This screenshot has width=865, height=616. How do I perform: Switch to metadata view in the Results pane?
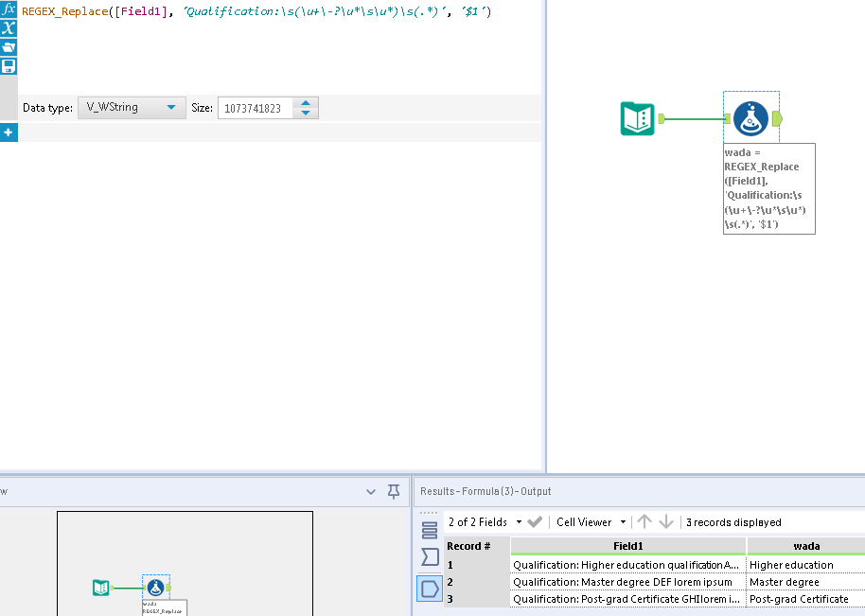click(x=430, y=530)
